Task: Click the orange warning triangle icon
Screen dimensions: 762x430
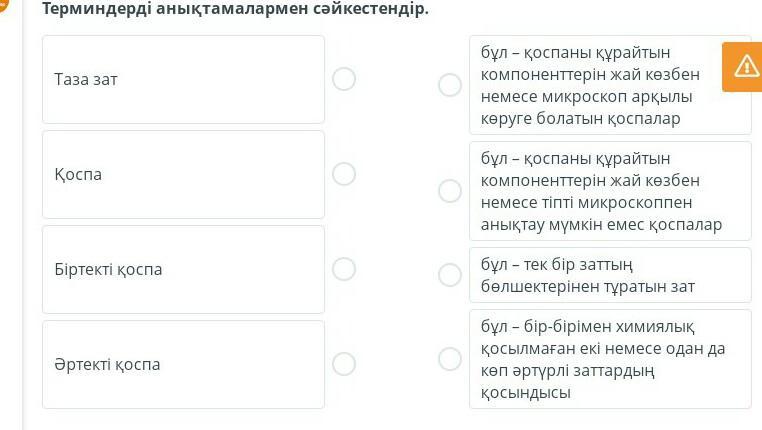Action: tap(746, 66)
